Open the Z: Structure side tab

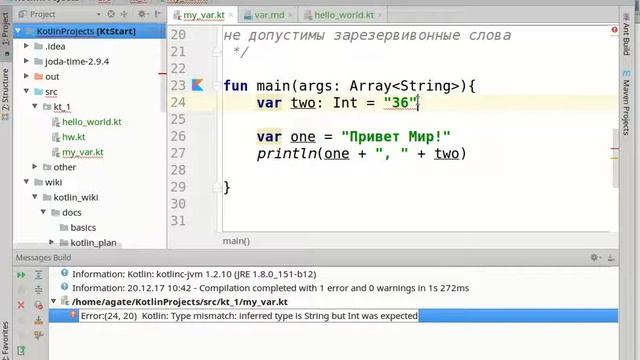click(6, 95)
